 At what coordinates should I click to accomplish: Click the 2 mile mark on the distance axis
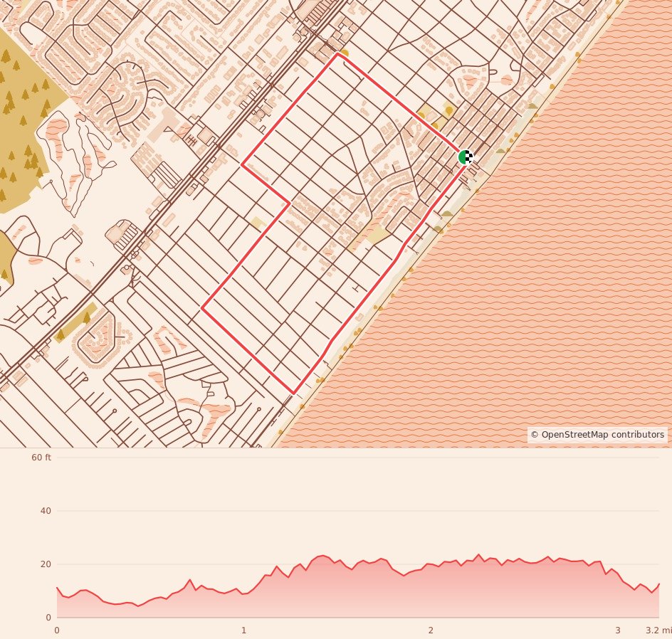[x=431, y=630]
